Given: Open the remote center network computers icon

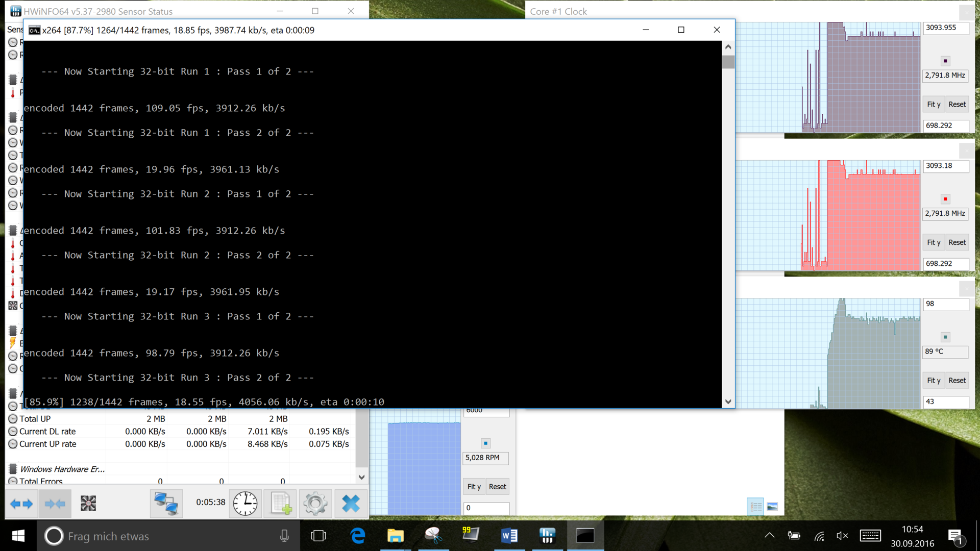Looking at the screenshot, I should (x=166, y=504).
